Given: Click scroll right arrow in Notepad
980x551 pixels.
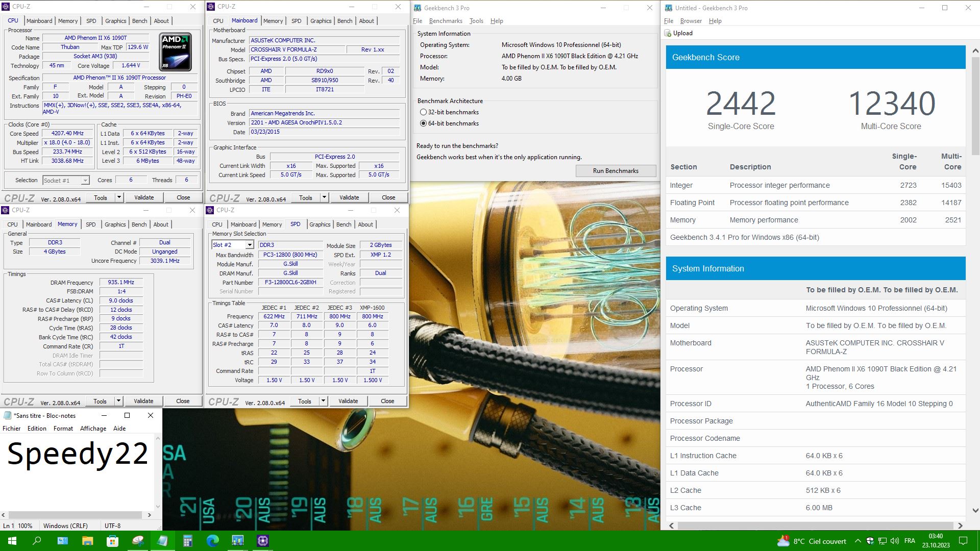Looking at the screenshot, I should click(x=150, y=515).
